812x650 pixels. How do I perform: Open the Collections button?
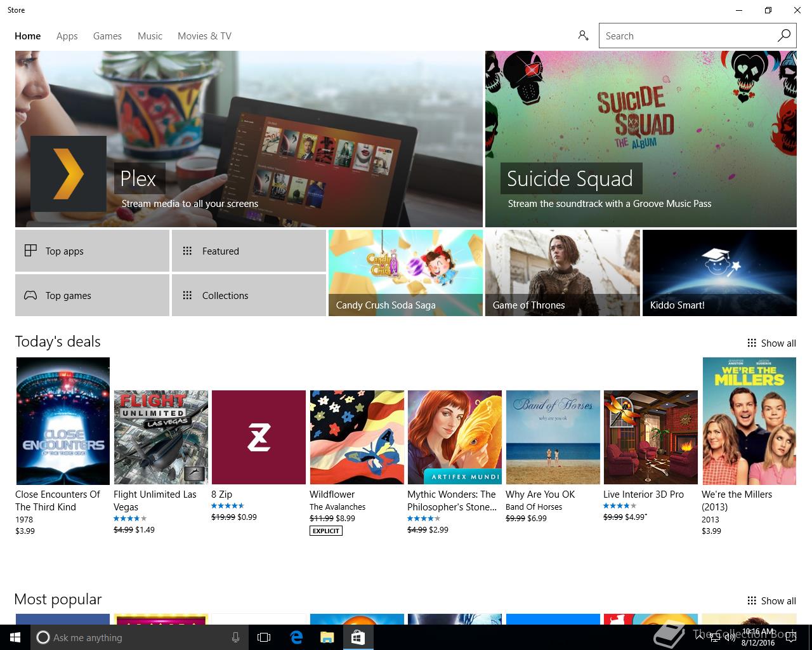249,295
